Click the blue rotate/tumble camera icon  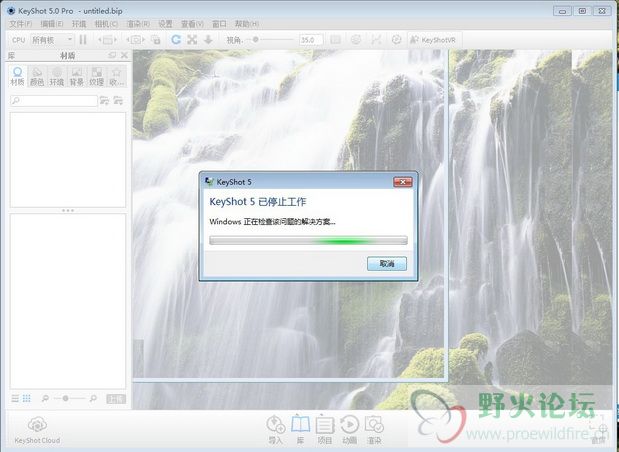pos(176,39)
